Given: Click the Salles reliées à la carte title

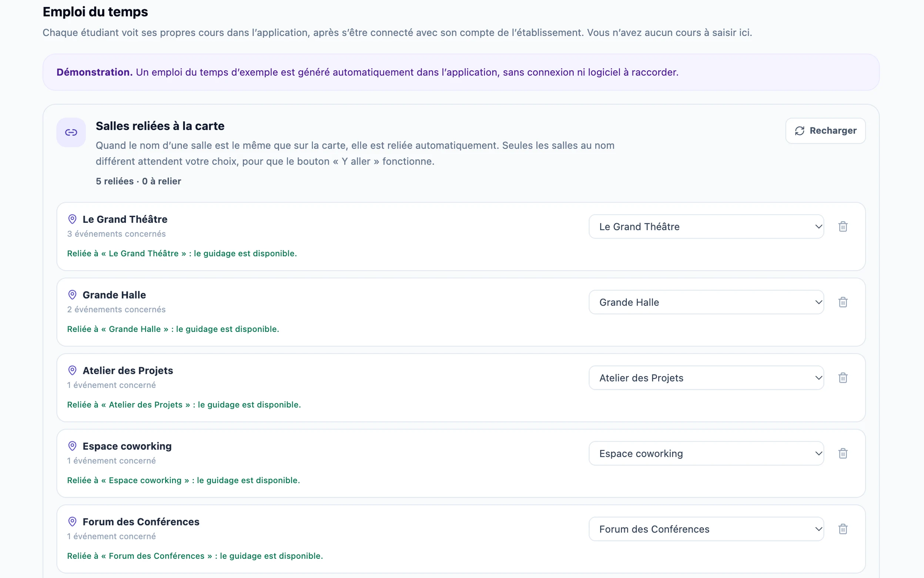Looking at the screenshot, I should (x=160, y=126).
